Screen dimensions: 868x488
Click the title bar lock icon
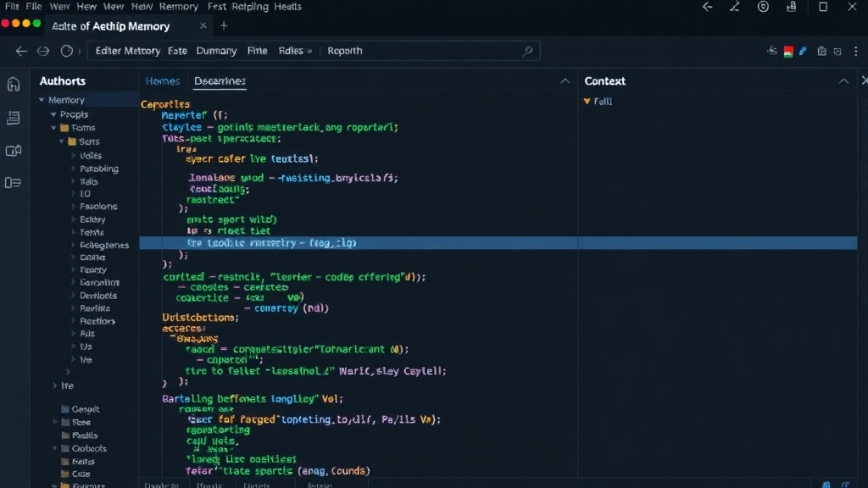(x=792, y=7)
